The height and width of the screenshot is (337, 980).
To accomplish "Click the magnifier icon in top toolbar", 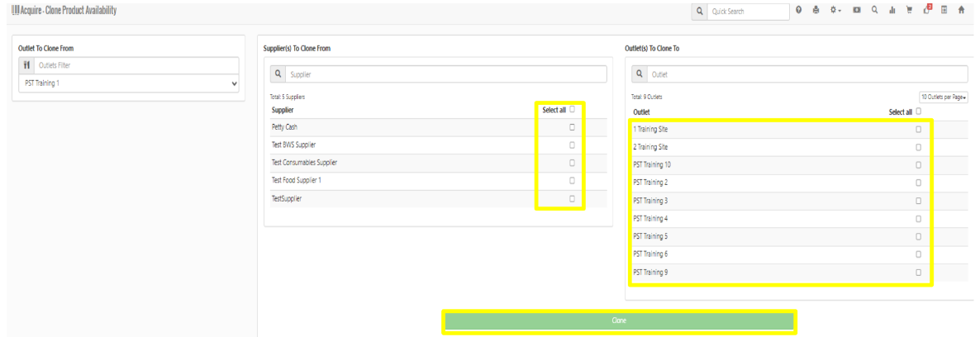I will point(874,11).
